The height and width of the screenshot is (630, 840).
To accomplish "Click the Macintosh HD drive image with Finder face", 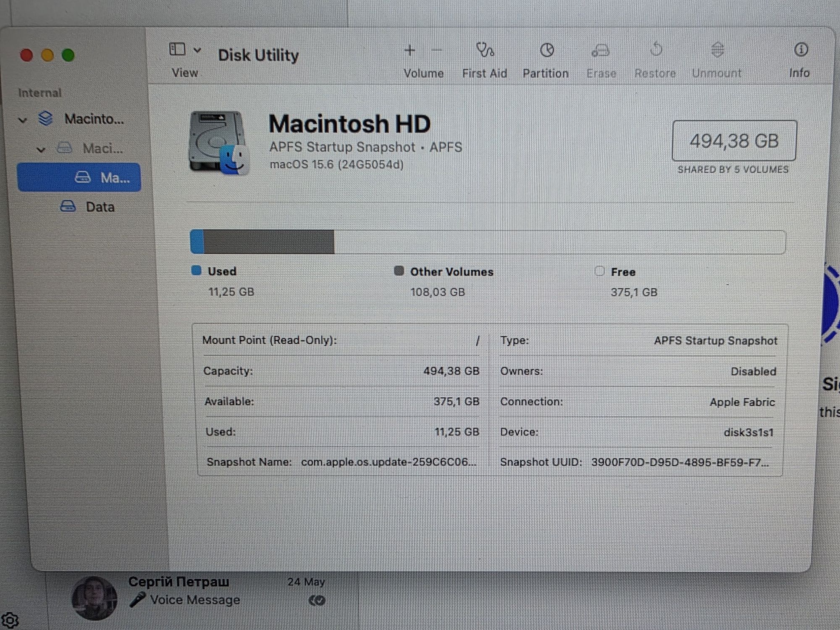I will click(218, 143).
